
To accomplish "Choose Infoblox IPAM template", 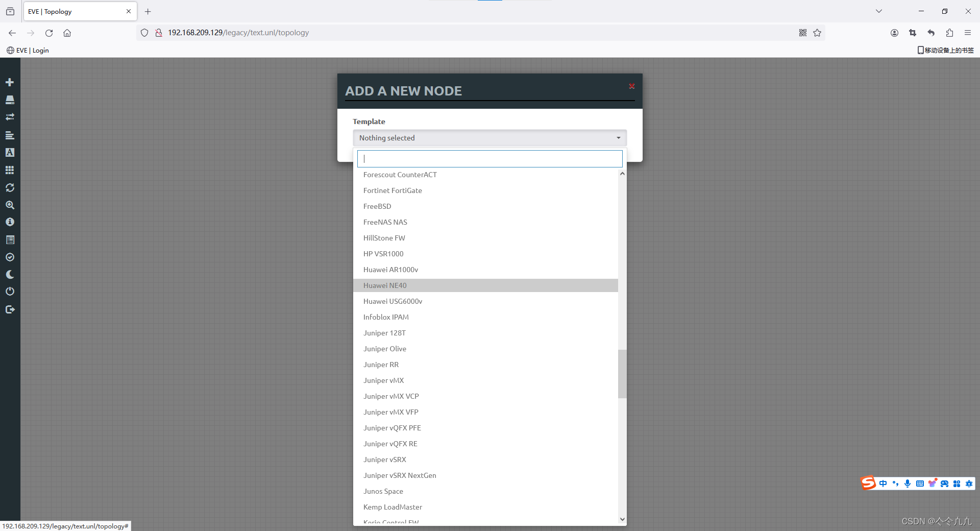I will click(x=485, y=317).
